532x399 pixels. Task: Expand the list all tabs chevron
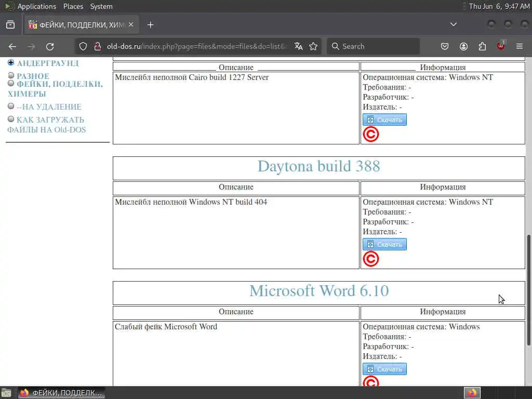point(453,25)
